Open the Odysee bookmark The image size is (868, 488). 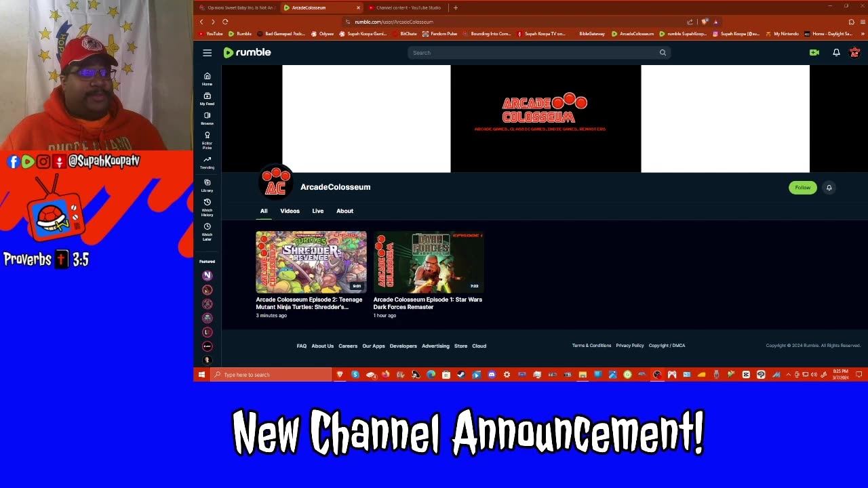(323, 34)
